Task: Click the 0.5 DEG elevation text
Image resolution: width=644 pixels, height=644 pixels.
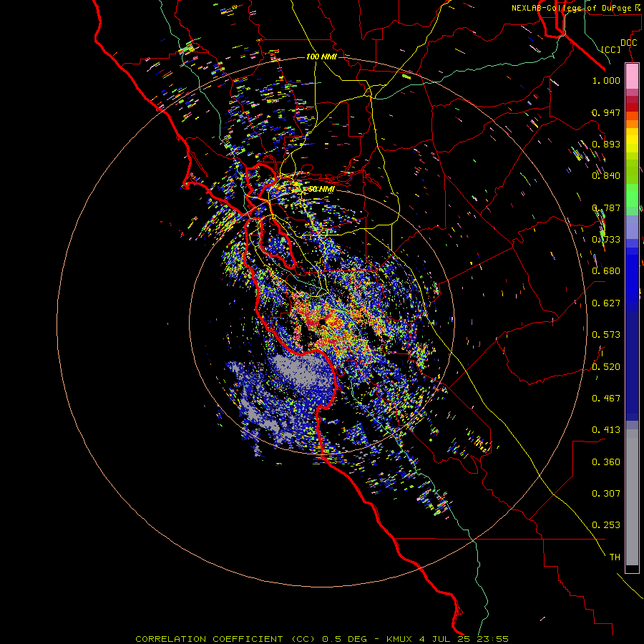Action: pyautogui.click(x=345, y=639)
